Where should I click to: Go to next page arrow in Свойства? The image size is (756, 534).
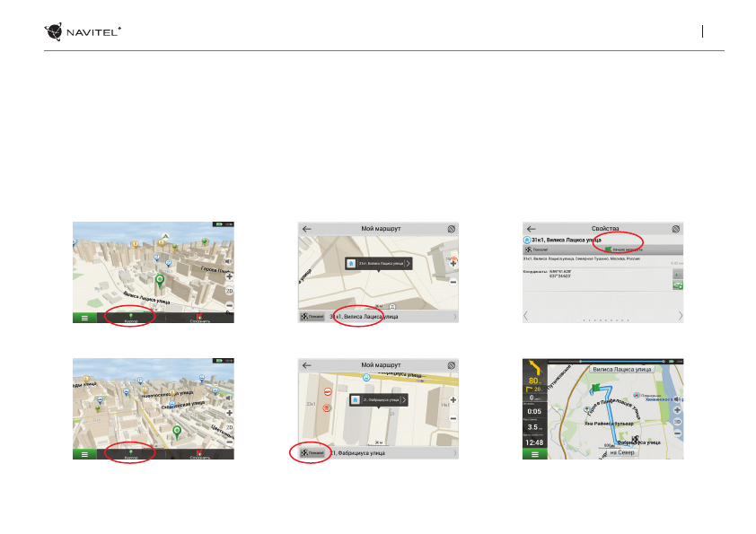681,316
